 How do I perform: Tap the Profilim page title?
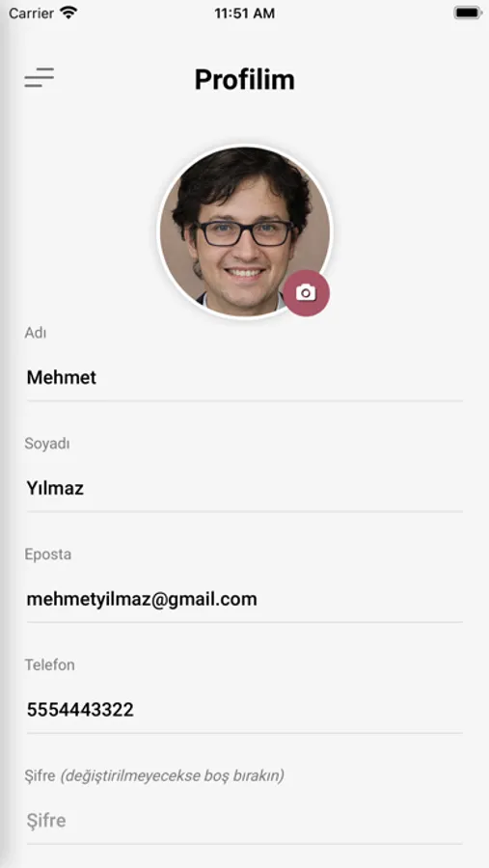(244, 80)
